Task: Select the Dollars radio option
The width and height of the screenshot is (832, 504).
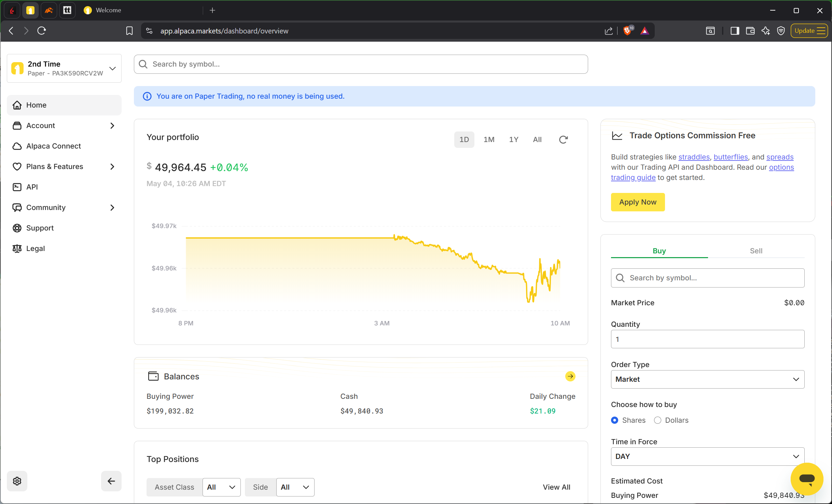Action: 657,420
